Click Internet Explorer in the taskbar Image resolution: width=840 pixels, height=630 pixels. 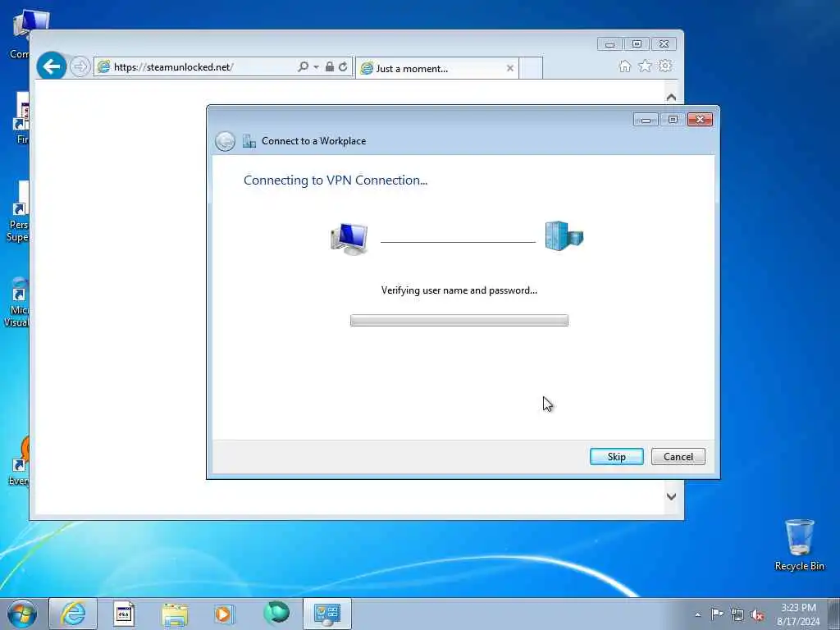[73, 614]
